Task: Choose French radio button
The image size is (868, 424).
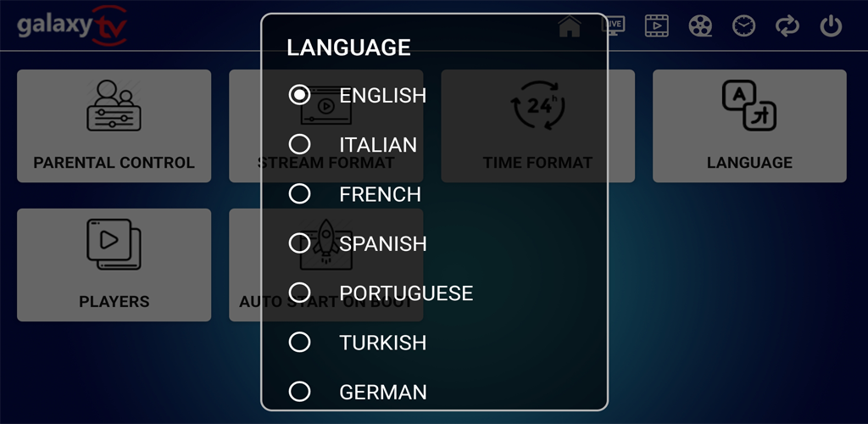Action: (x=299, y=194)
